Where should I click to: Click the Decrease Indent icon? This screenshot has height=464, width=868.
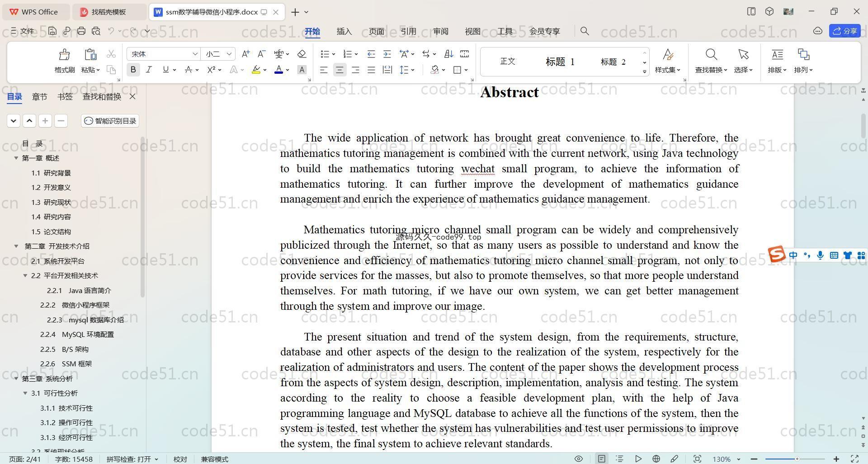click(371, 54)
